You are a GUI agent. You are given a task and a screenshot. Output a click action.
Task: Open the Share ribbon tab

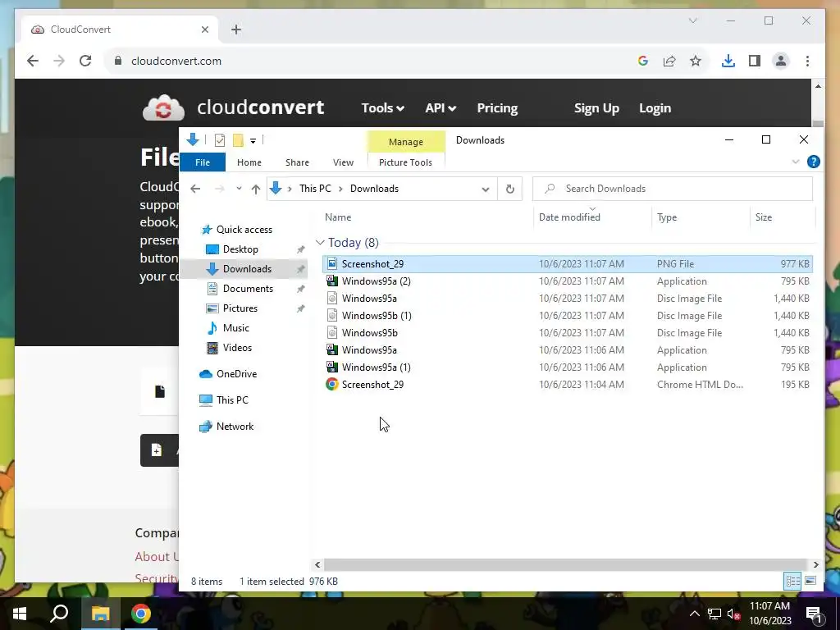[297, 162]
